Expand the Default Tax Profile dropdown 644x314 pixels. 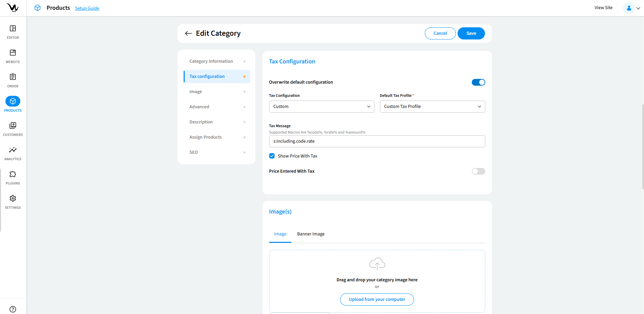432,107
